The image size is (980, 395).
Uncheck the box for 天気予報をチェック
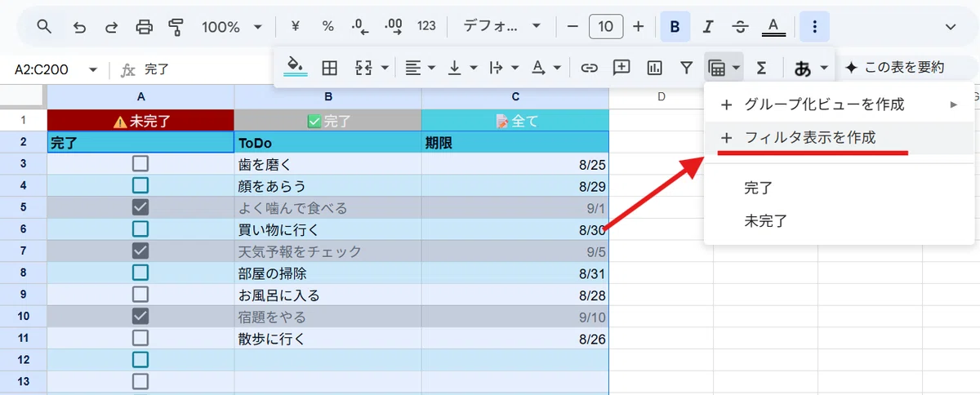[x=140, y=251]
